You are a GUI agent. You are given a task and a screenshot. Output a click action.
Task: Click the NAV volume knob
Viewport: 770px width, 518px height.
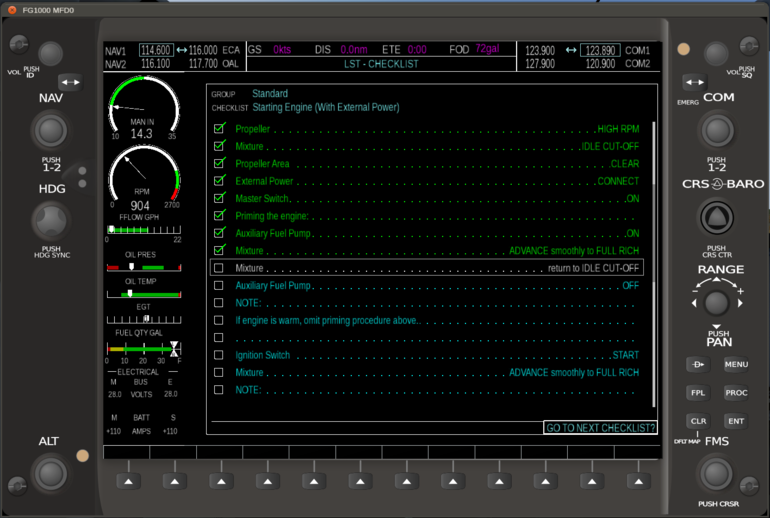[x=50, y=53]
